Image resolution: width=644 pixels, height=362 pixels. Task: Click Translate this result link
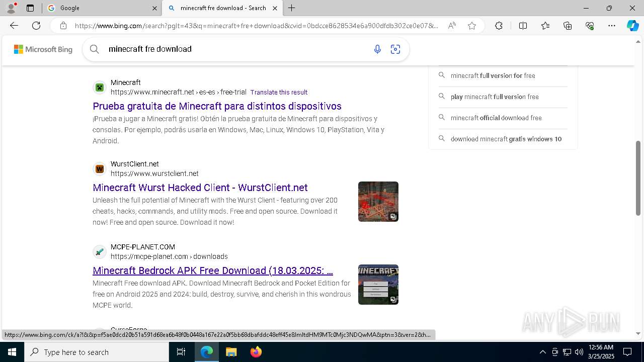click(279, 92)
